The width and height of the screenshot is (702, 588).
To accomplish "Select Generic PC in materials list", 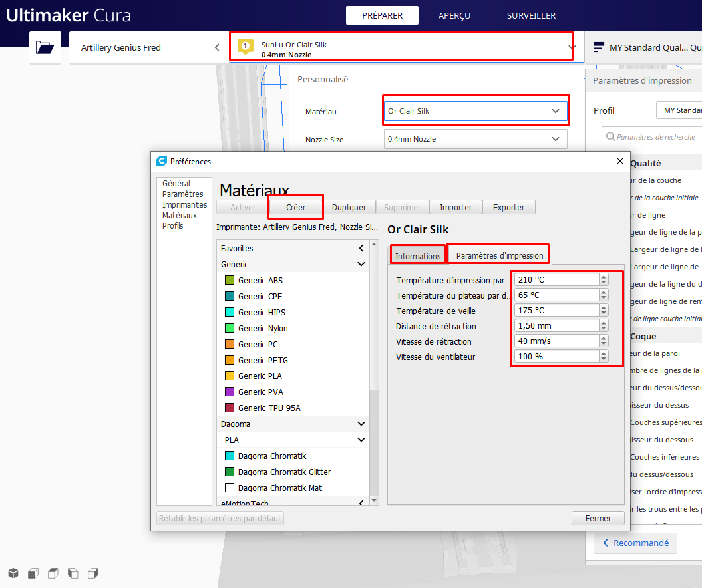I will point(293,344).
